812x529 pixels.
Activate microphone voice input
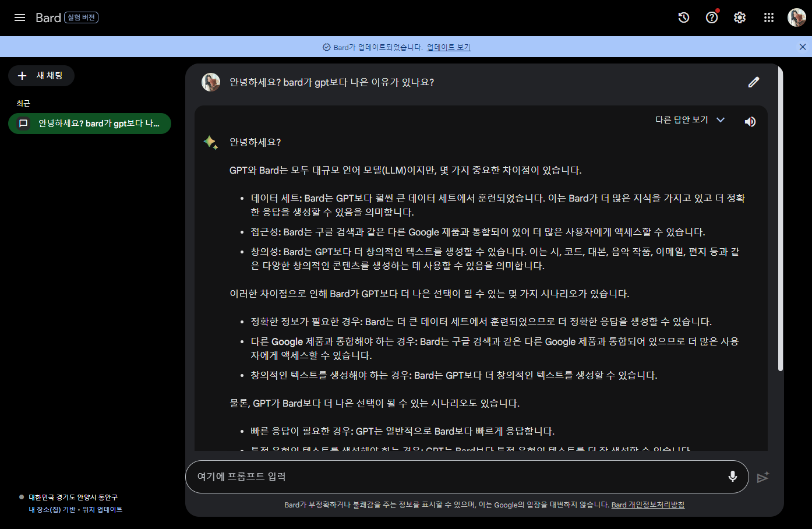click(x=733, y=477)
